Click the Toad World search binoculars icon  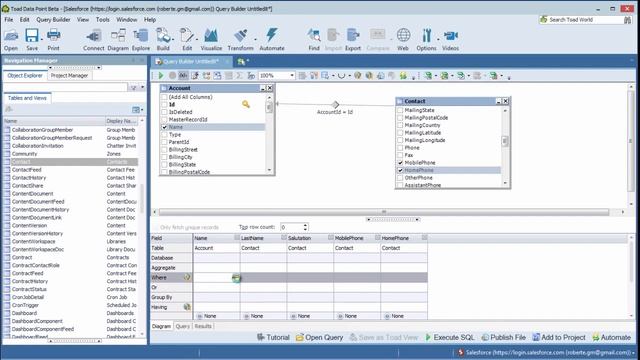click(x=627, y=20)
